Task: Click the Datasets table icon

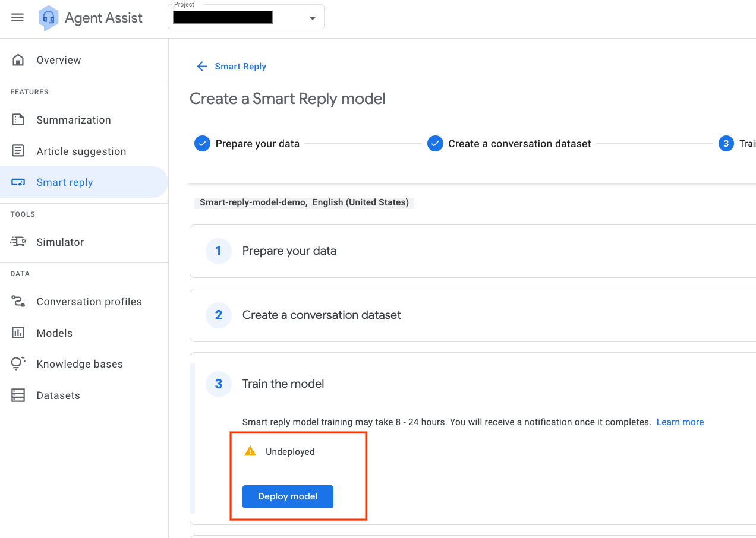Action: 18,395
